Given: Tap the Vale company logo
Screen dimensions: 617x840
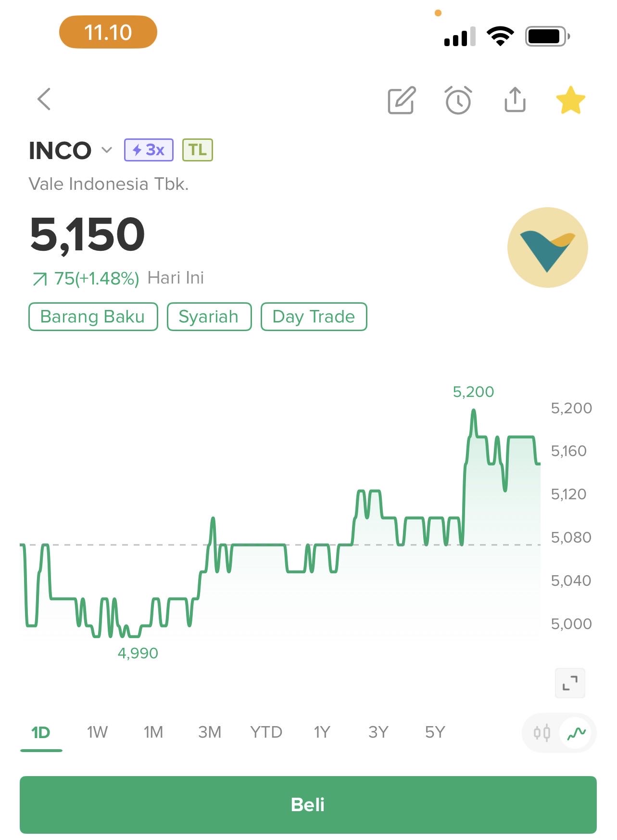Looking at the screenshot, I should pyautogui.click(x=547, y=247).
